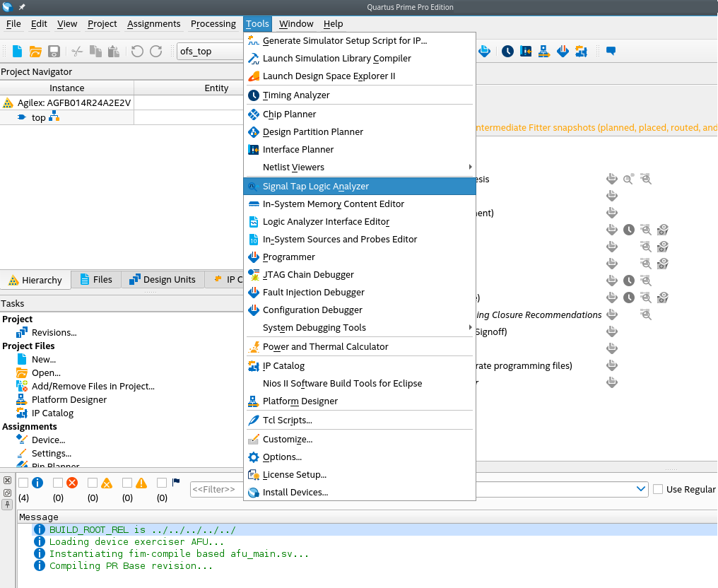Click the Save toolbar icon
The image size is (718, 588).
(x=54, y=51)
